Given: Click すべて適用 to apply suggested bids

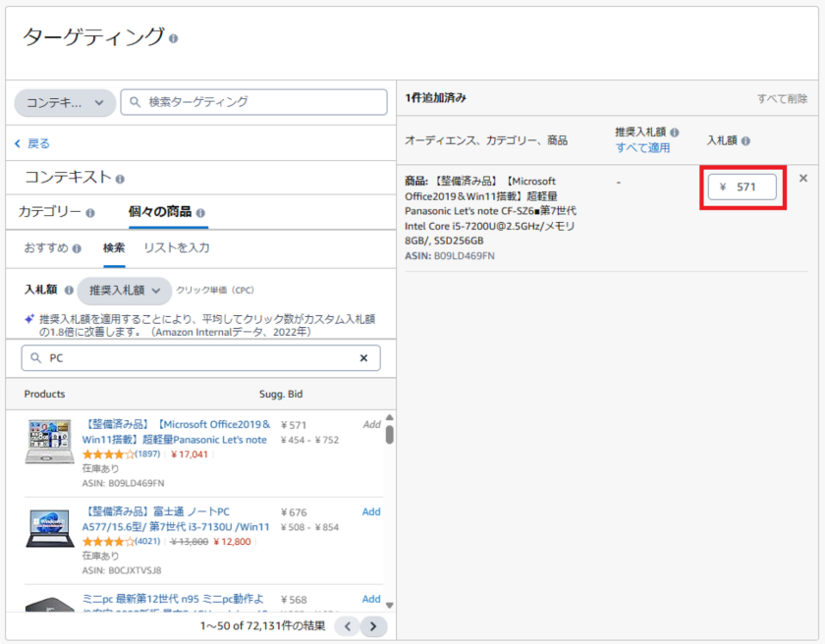Looking at the screenshot, I should pos(642,148).
